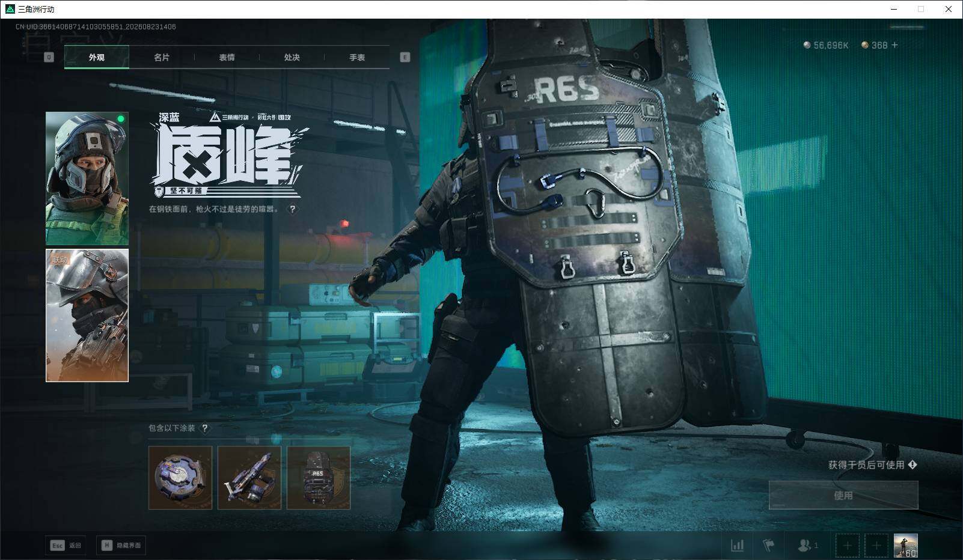The width and height of the screenshot is (963, 560).
Task: Open the 处决 tab
Action: [292, 57]
